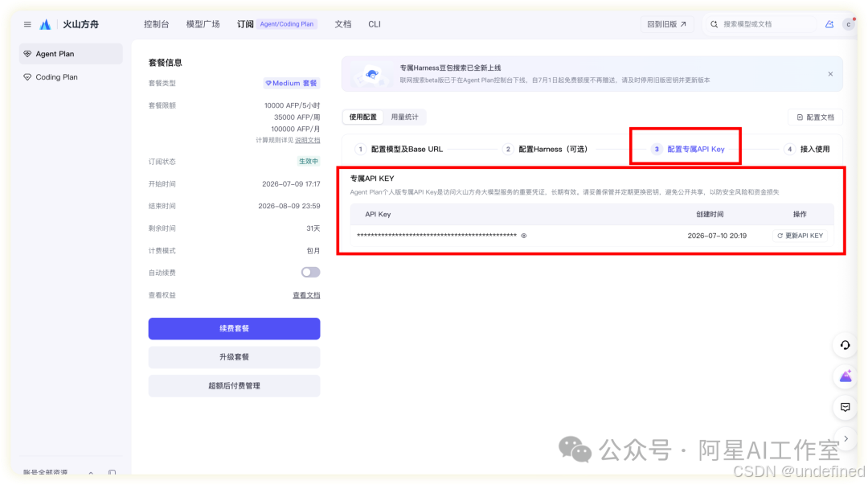Image resolution: width=868 pixels, height=485 pixels.
Task: Open the 配置文档 button
Action: 816,117
